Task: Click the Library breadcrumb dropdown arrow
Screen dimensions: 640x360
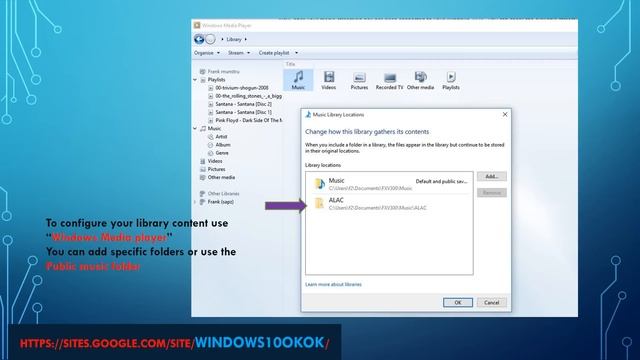Action: (245, 40)
